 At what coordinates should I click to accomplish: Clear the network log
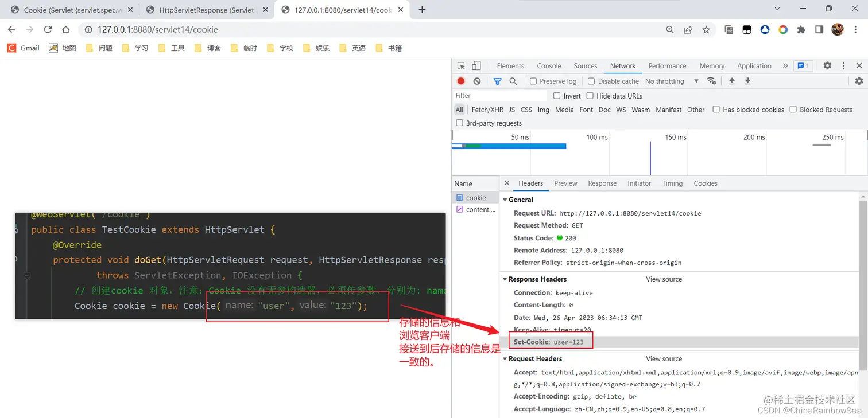pyautogui.click(x=477, y=81)
